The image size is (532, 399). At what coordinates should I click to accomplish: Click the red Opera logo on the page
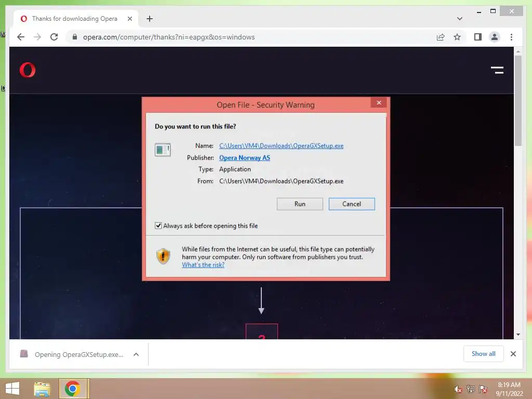(x=28, y=70)
